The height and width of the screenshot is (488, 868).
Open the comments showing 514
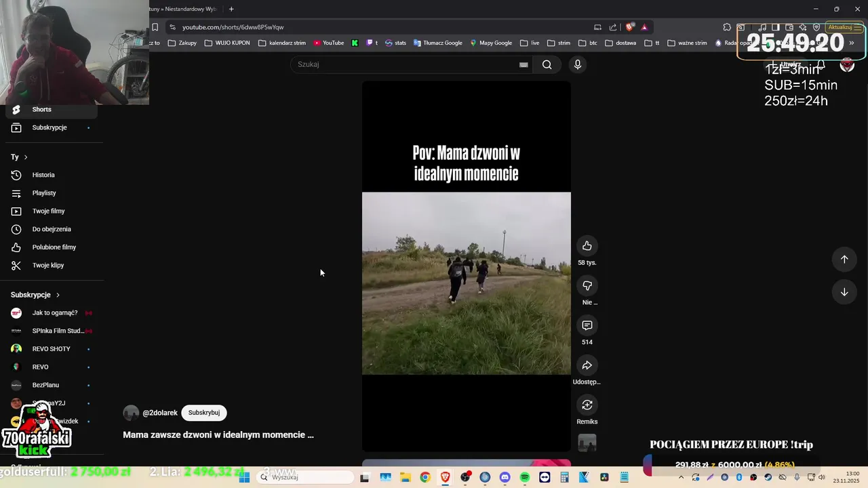[x=587, y=325]
